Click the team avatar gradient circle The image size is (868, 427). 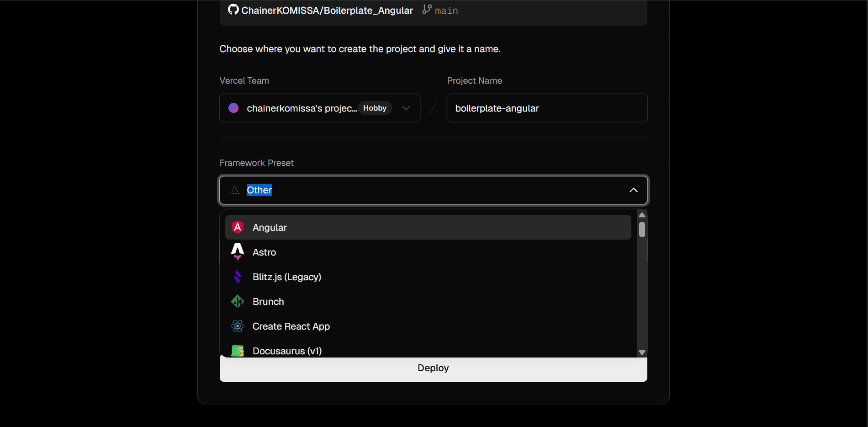tap(233, 108)
